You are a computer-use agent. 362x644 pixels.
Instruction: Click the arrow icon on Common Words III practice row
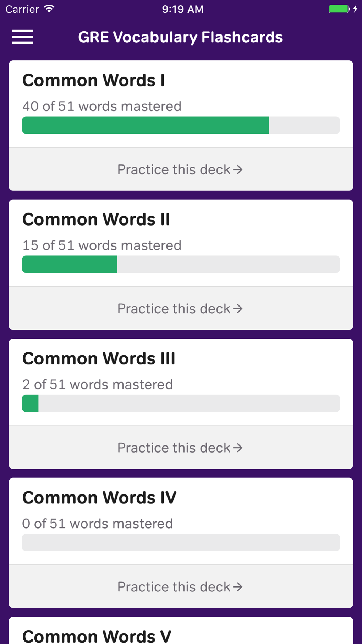pos(238,448)
